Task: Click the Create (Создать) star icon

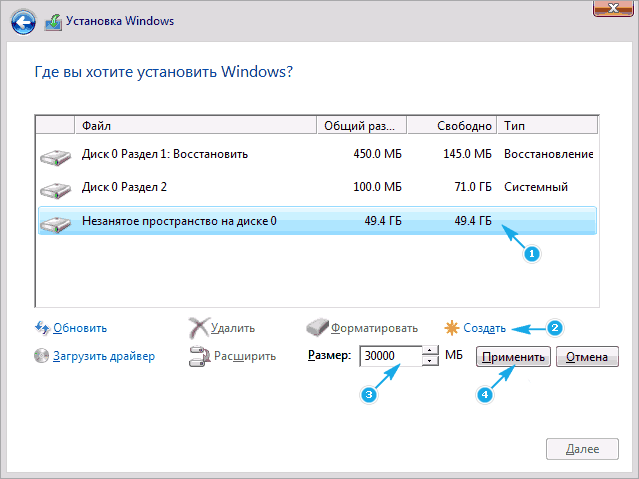Action: click(451, 328)
